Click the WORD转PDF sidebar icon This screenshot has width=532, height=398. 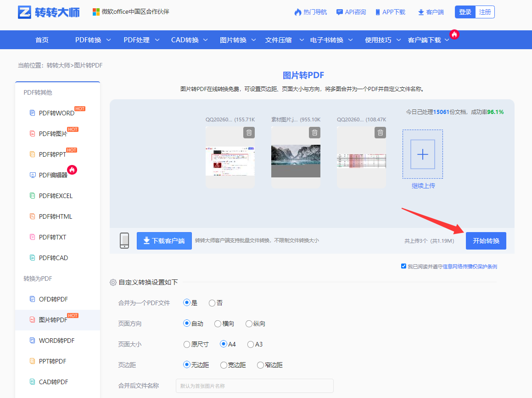click(32, 340)
